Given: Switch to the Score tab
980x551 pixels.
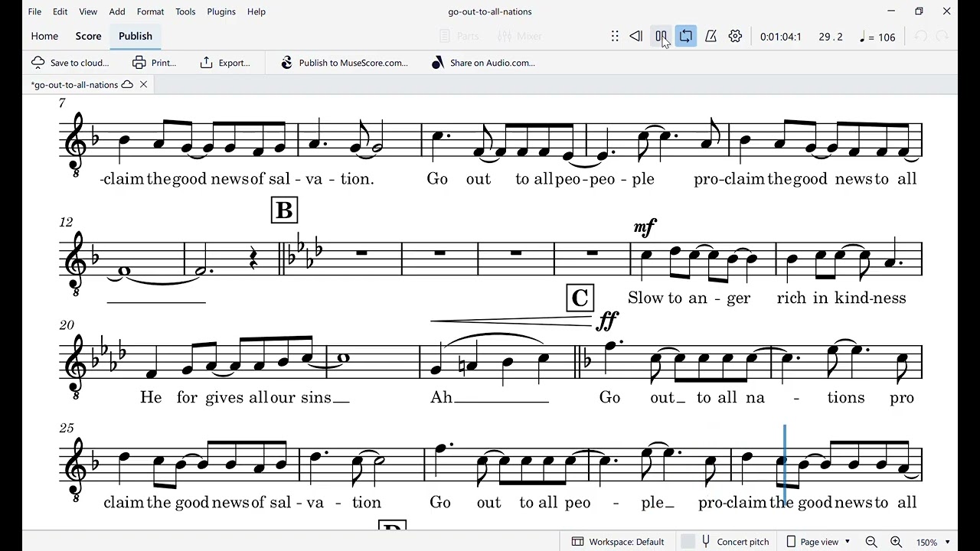Looking at the screenshot, I should [88, 36].
